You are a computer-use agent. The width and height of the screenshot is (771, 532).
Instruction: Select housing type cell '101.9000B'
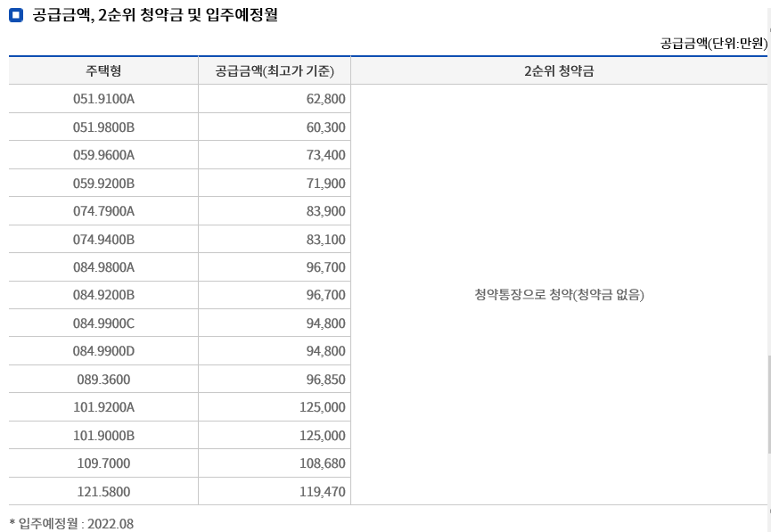point(103,435)
